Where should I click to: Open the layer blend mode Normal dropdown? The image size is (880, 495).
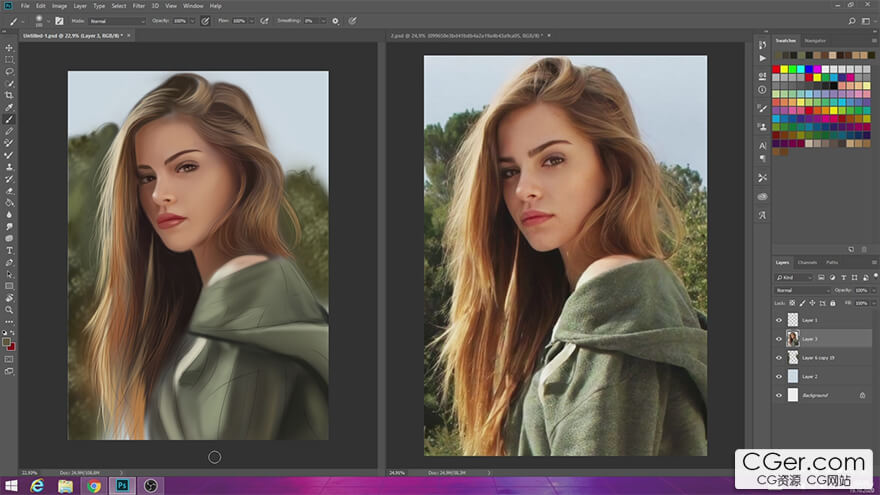(803, 290)
